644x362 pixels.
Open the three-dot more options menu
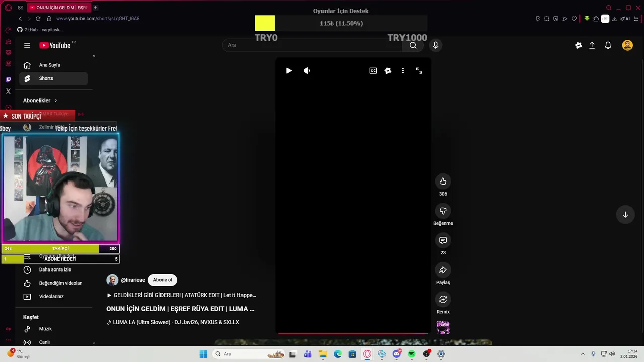click(403, 71)
